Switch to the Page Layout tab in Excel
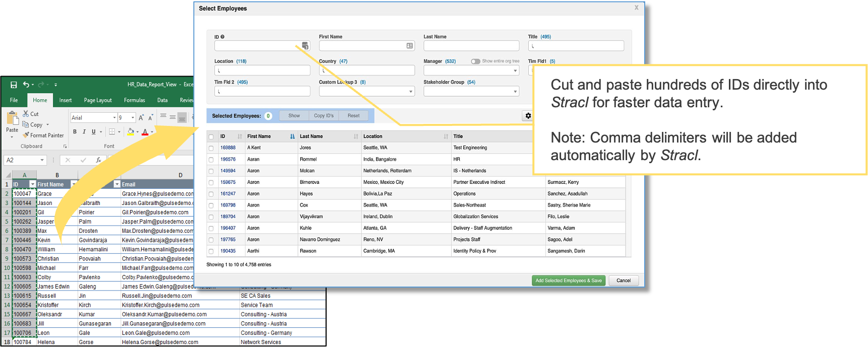 [x=98, y=100]
